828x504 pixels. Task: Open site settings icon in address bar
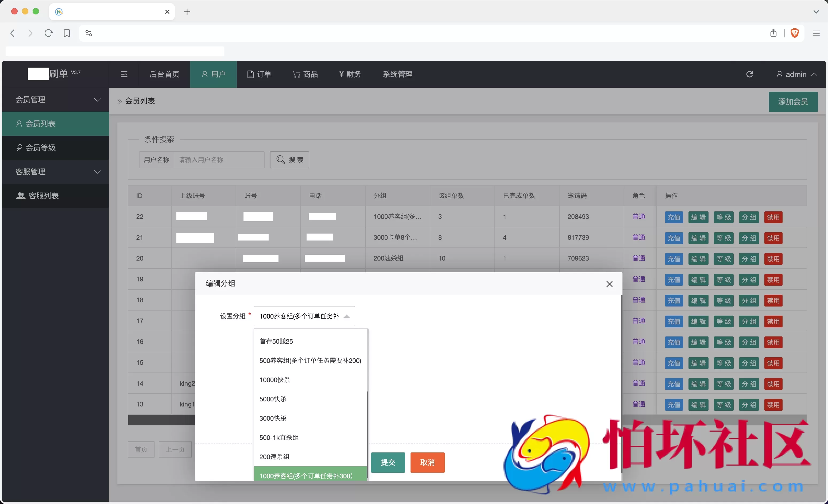point(89,33)
